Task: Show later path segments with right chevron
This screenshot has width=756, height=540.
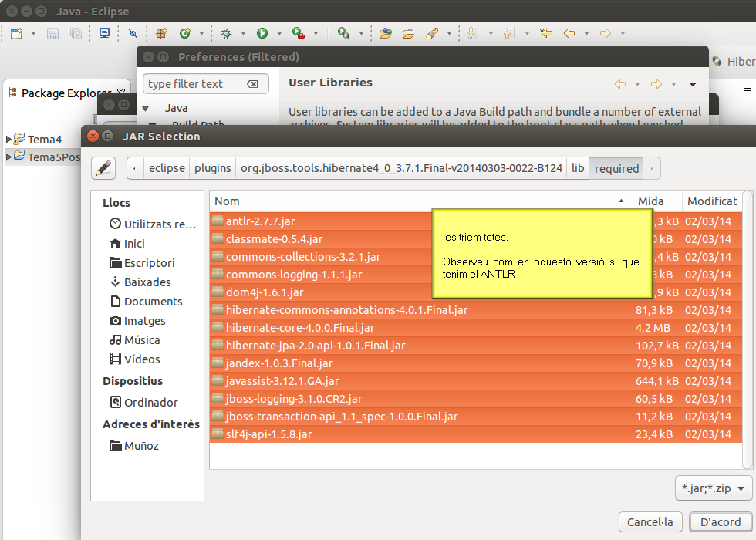Action: (x=652, y=168)
